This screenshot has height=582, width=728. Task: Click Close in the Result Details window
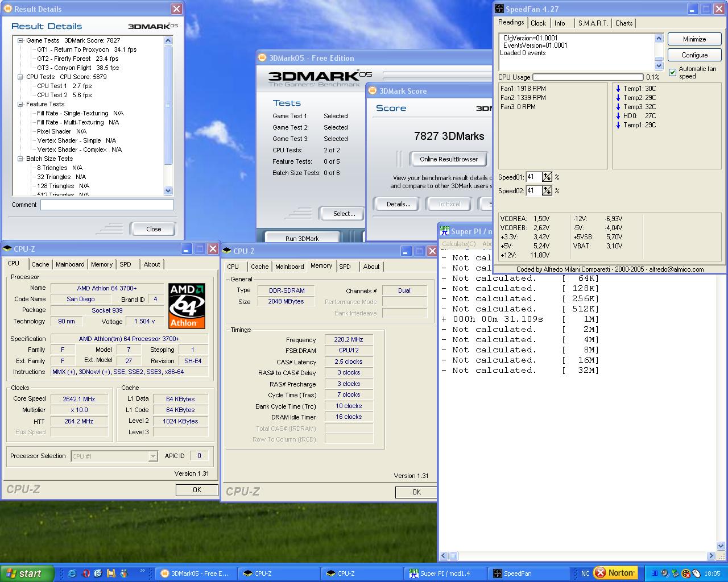point(154,229)
